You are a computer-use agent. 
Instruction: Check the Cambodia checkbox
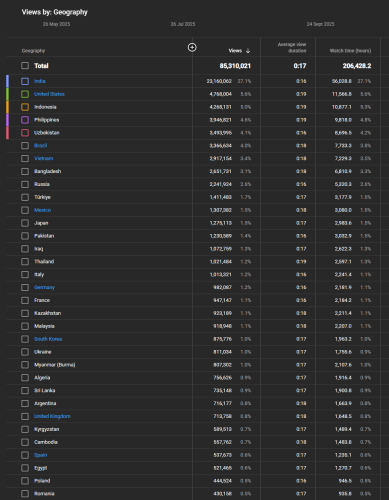(25, 442)
